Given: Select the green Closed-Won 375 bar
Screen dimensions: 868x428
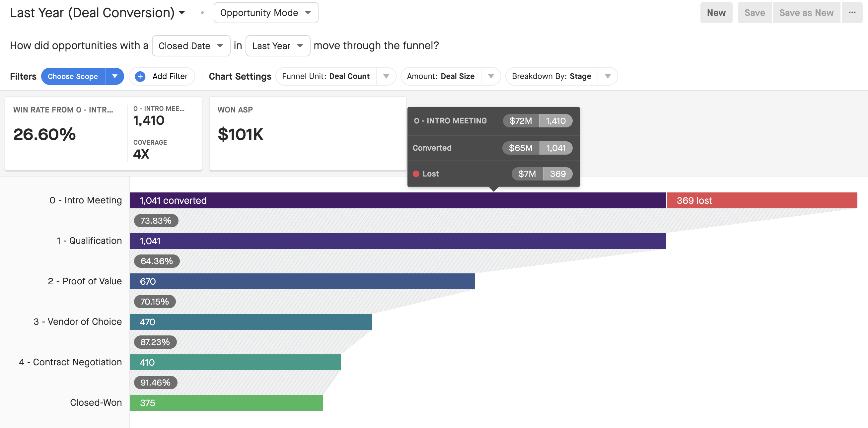Looking at the screenshot, I should [x=226, y=403].
